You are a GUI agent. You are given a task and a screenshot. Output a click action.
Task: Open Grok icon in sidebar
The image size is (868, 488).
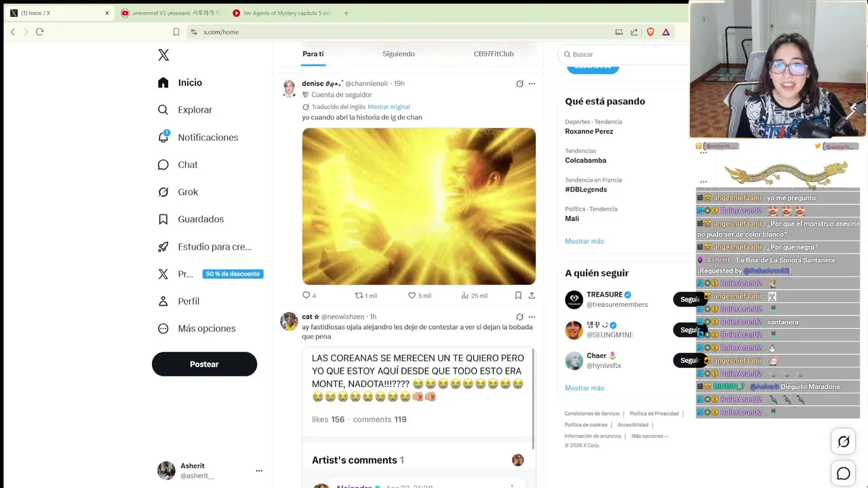[x=163, y=192]
